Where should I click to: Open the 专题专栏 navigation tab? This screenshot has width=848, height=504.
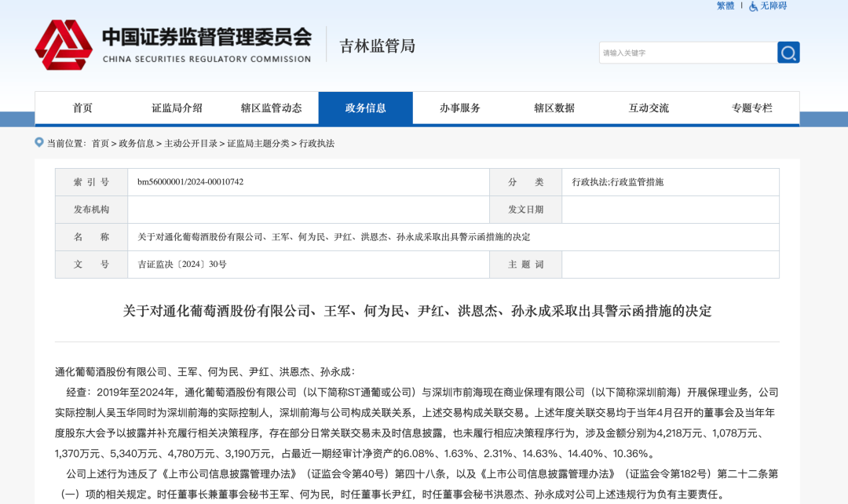coord(751,108)
